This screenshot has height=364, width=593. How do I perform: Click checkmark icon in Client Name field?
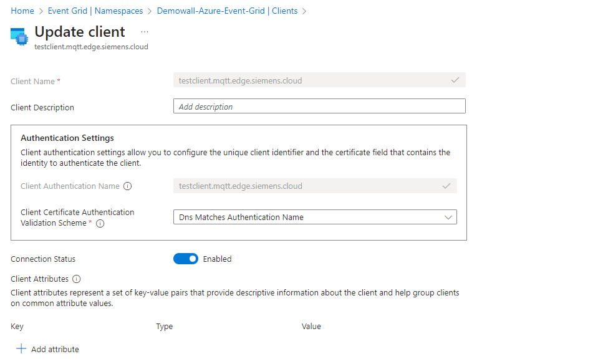click(455, 80)
